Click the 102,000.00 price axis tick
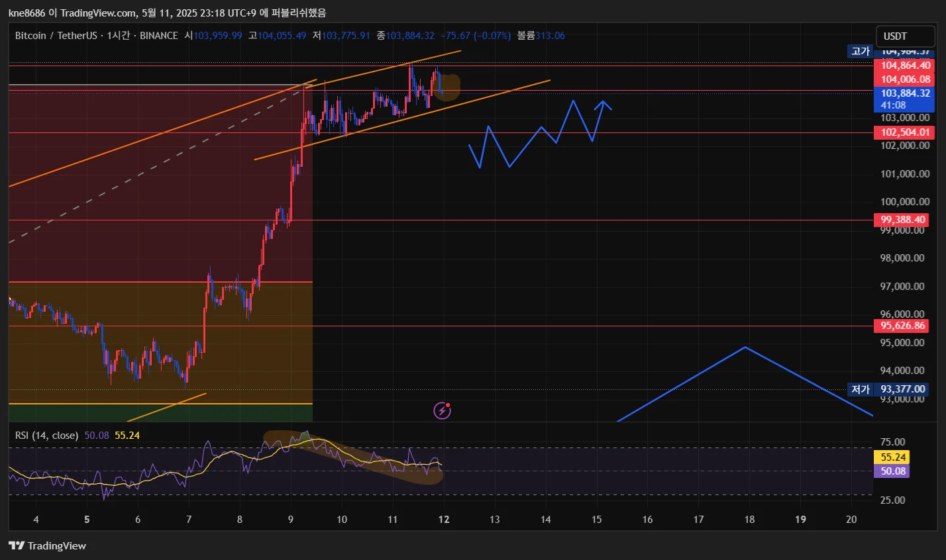This screenshot has width=946, height=560. 905,146
